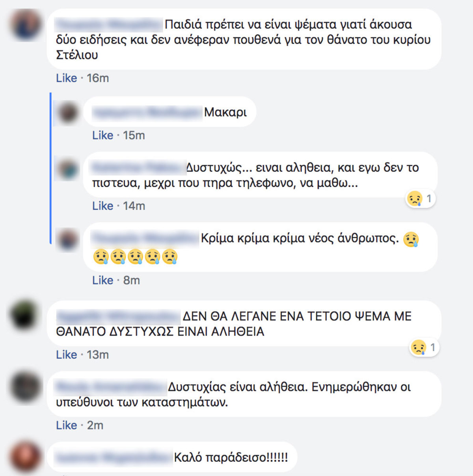The height and width of the screenshot is (476, 473).
Task: Click avatar beside 'Καλό παράδεισο' comment
Action: pos(24,458)
